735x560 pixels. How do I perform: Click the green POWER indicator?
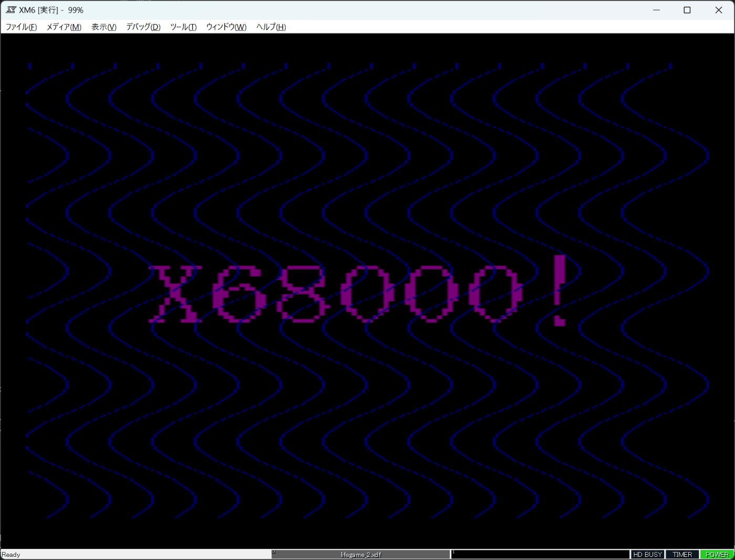tap(717, 554)
